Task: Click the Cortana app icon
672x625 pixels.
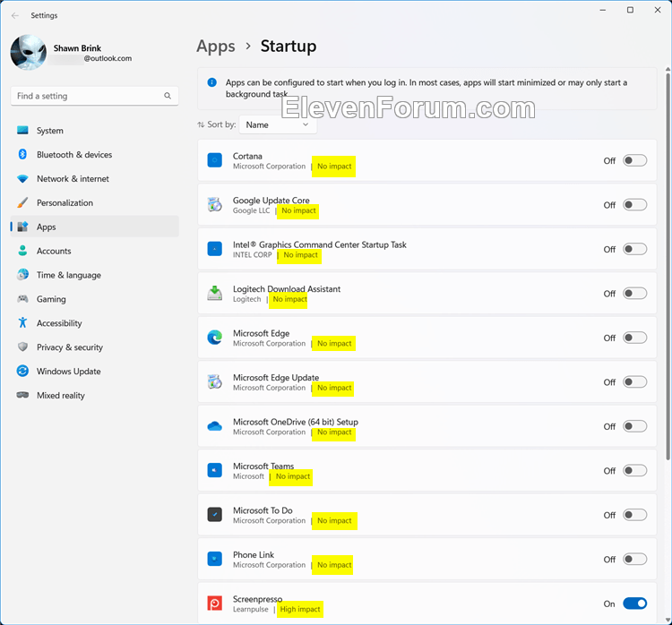Action: (x=215, y=160)
